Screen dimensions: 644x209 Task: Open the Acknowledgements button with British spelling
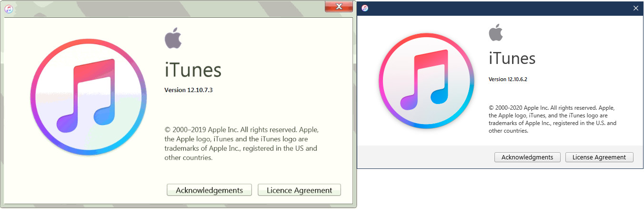click(x=209, y=190)
